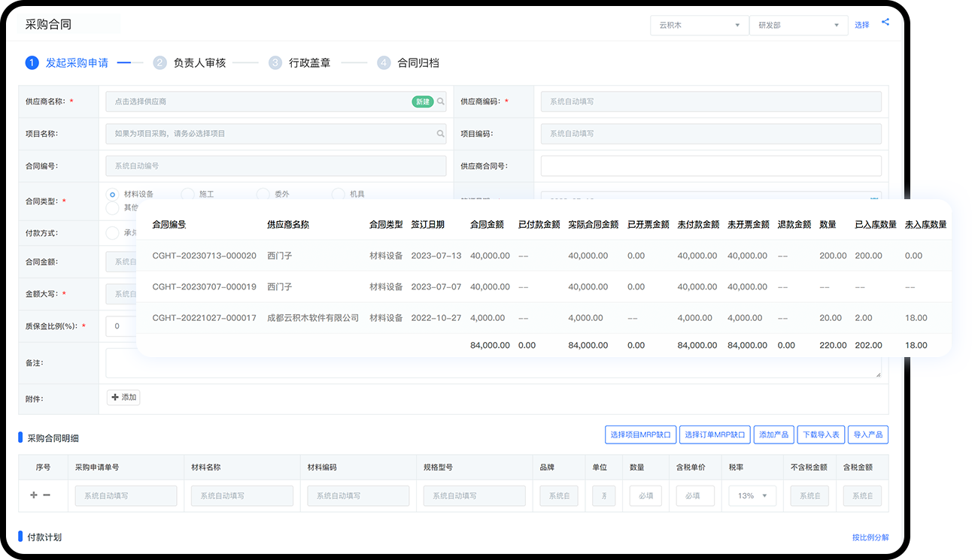Screen dimensions: 972x560
Task: Click the 按比例分解 link
Action: coord(870,537)
